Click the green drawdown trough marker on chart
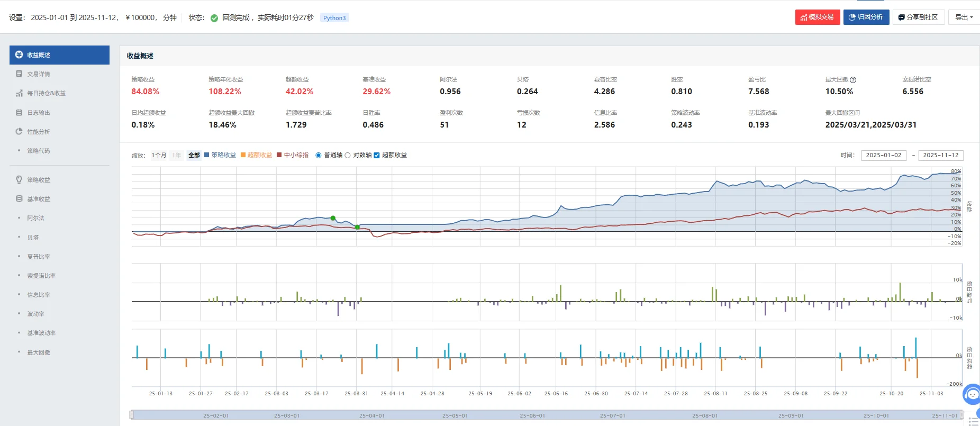Image resolution: width=980 pixels, height=426 pixels. 358,227
